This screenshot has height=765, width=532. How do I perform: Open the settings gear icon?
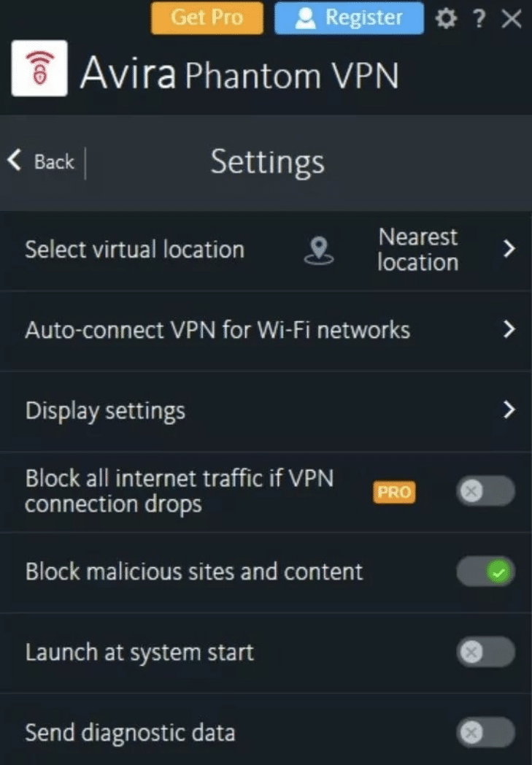(446, 18)
